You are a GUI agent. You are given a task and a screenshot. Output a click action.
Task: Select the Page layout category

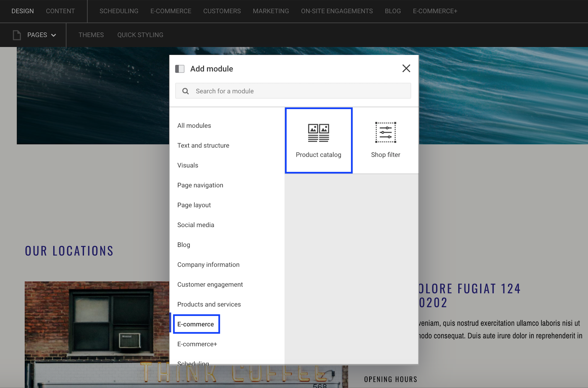coord(194,205)
